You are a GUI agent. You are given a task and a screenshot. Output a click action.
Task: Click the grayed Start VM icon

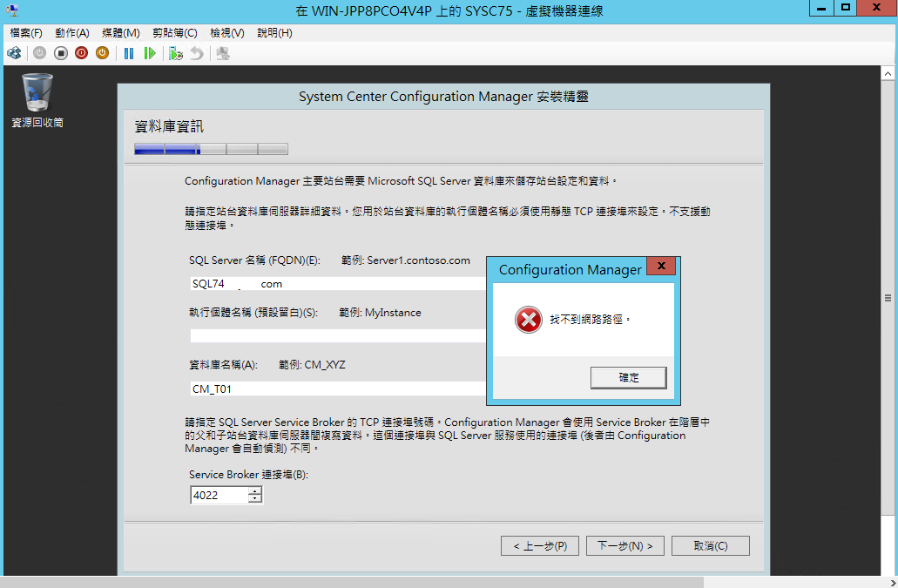[x=39, y=53]
